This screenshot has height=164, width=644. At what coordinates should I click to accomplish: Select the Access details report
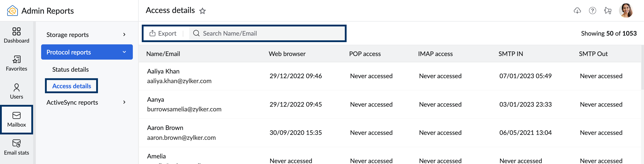[72, 86]
